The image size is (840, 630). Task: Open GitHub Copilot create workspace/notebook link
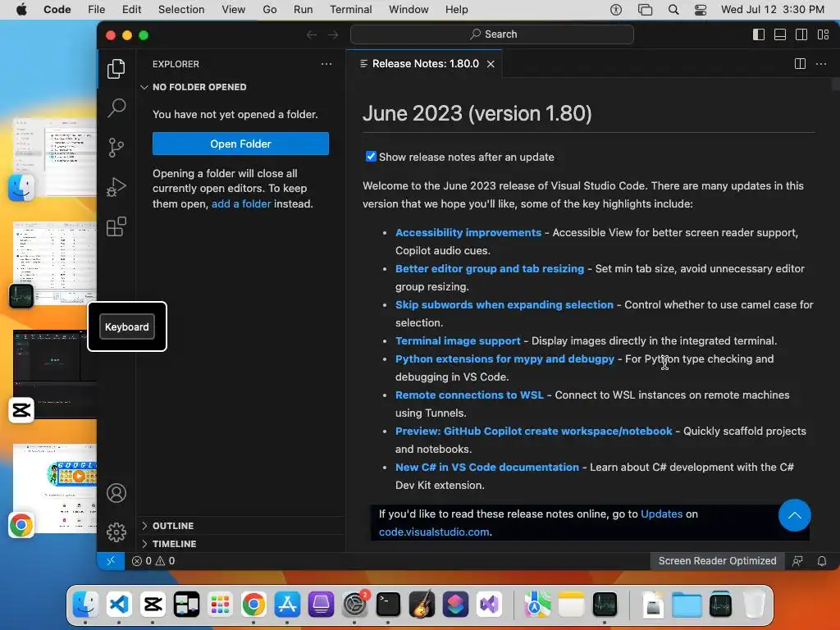point(533,431)
